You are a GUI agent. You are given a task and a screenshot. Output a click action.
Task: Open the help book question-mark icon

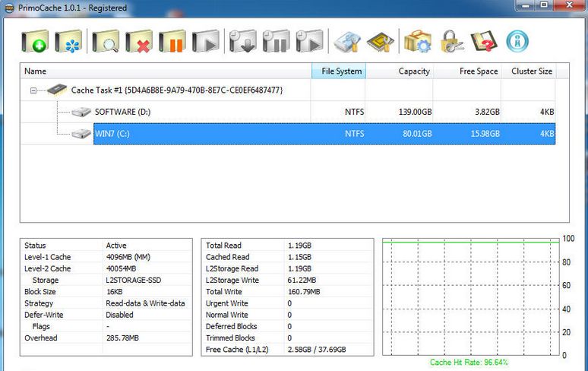pos(484,41)
